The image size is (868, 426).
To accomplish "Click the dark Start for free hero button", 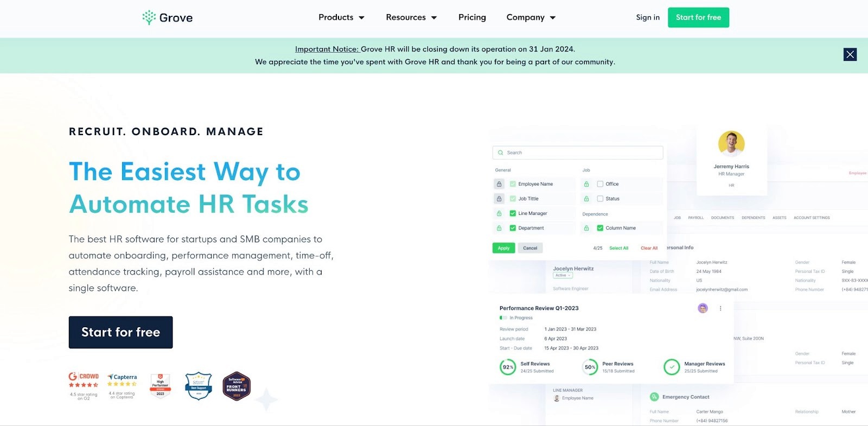I will pyautogui.click(x=120, y=332).
